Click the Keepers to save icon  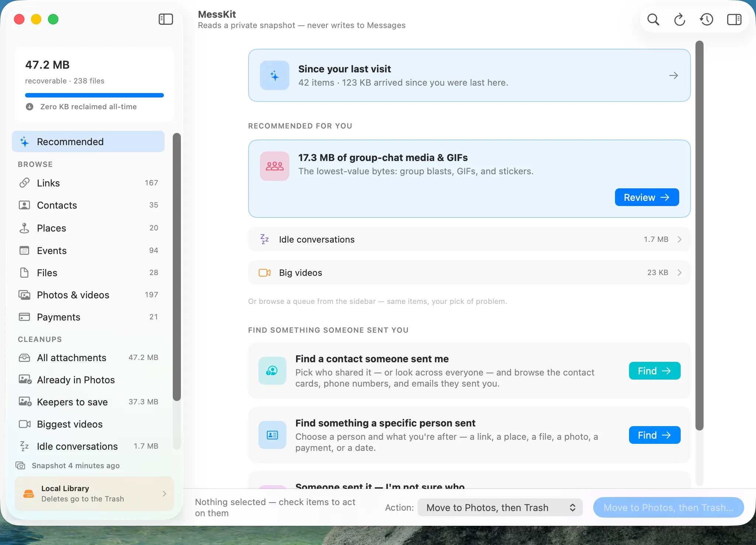point(25,402)
